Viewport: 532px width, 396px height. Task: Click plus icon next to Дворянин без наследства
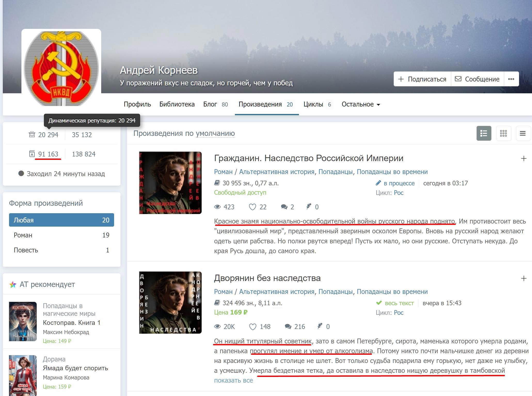point(523,278)
